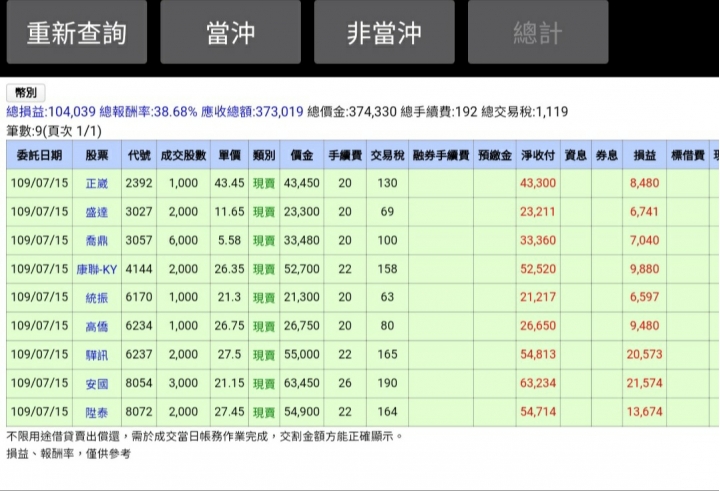The height and width of the screenshot is (491, 720).
Task: Click the 標借費 column header
Action: point(688,155)
